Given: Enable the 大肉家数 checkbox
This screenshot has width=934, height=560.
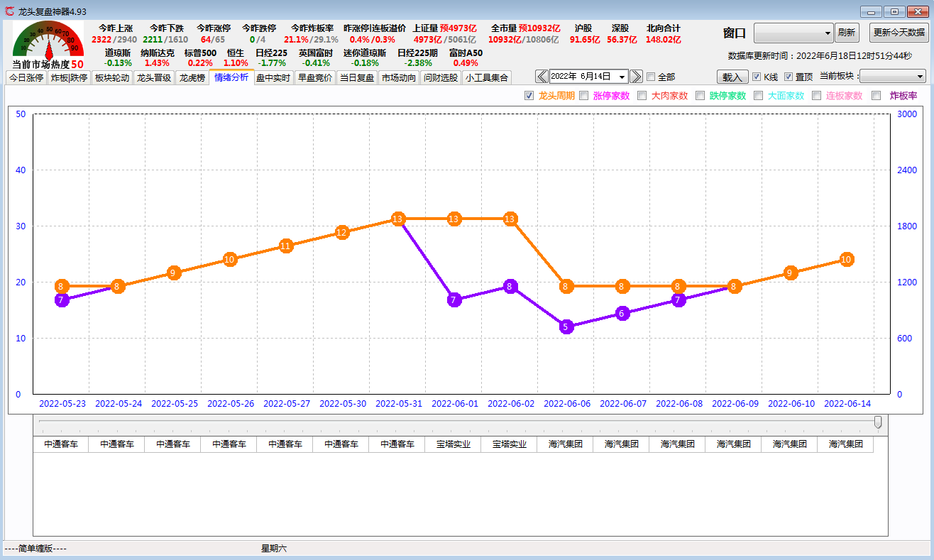Looking at the screenshot, I should (x=642, y=96).
